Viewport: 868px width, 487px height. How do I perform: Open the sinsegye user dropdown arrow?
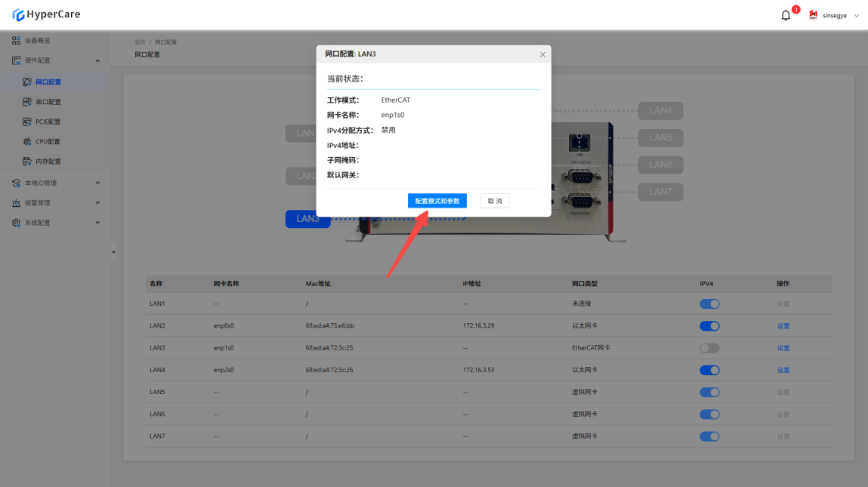tap(857, 16)
